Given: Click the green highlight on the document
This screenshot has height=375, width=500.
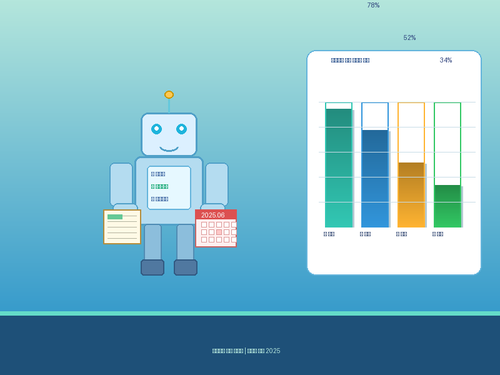Looking at the screenshot, I should 115,217.
